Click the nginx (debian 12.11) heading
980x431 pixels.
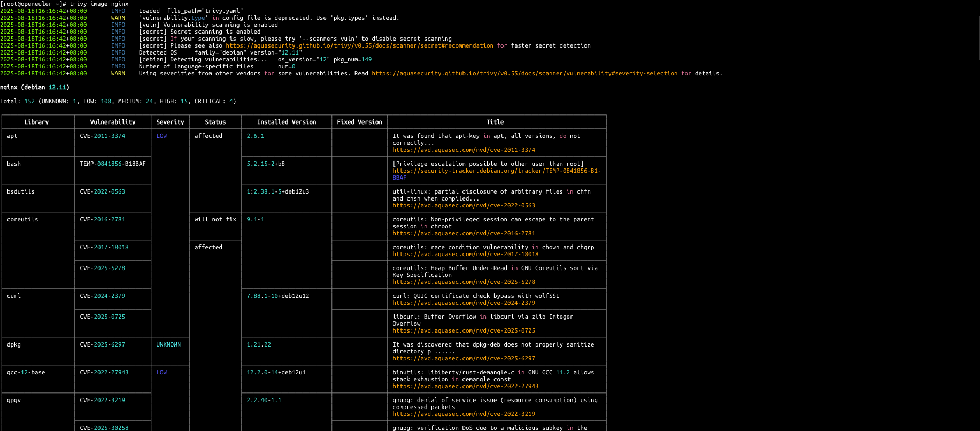(x=35, y=88)
